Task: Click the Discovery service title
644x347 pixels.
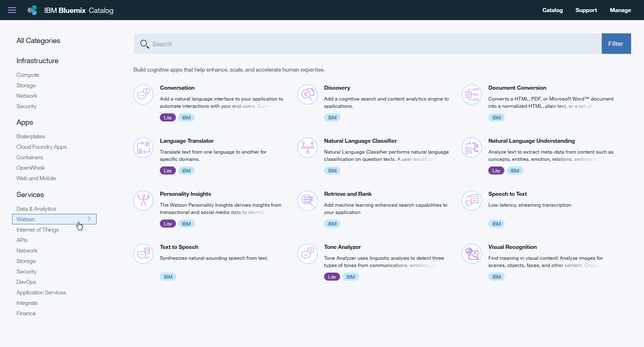Action: click(337, 88)
